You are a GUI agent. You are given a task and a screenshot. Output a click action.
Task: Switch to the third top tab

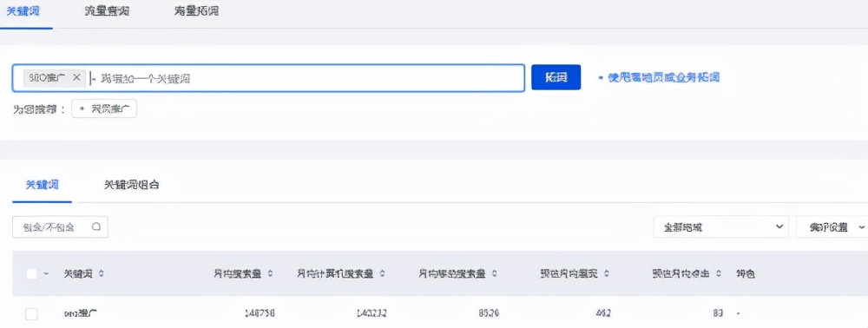[195, 11]
